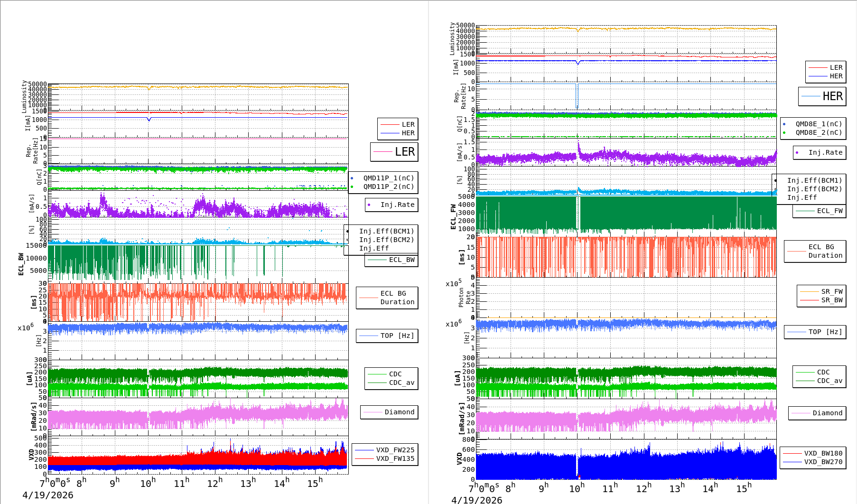Click the large HER repetition rate legend box
Screen dimensions: 857x504
(822, 96)
